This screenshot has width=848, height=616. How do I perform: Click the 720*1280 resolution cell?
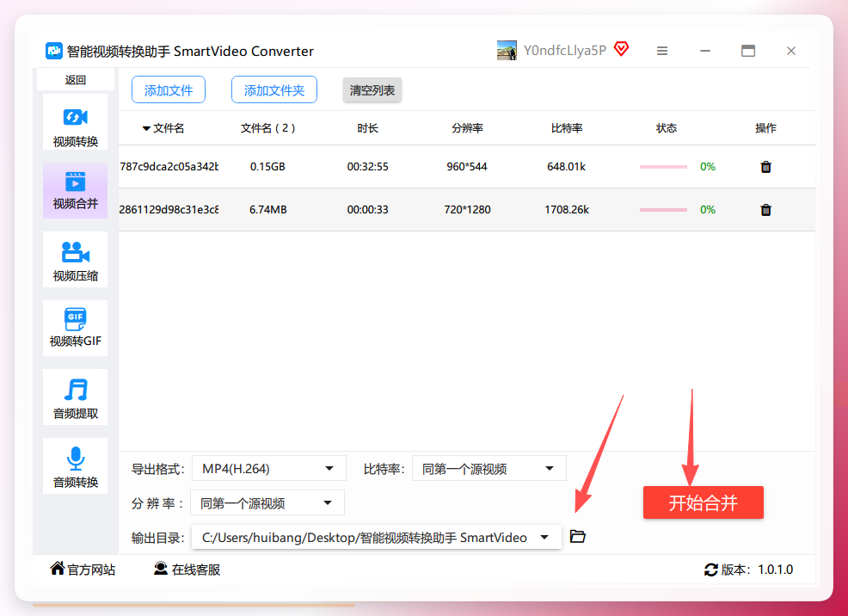coord(467,209)
